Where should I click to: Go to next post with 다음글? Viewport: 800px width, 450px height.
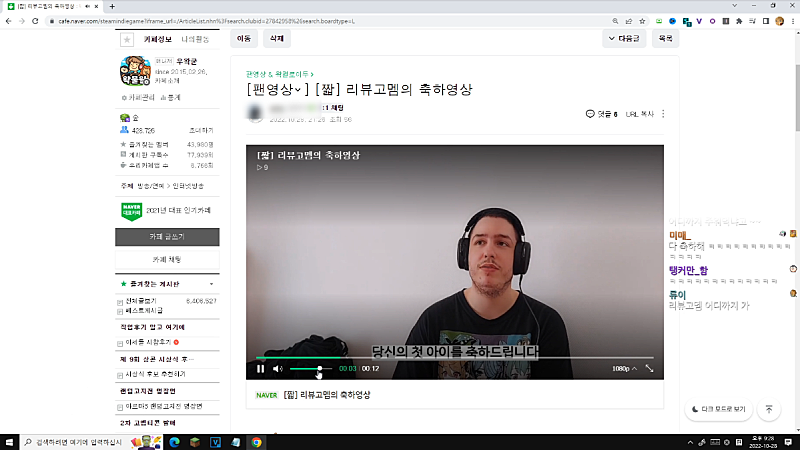click(624, 38)
